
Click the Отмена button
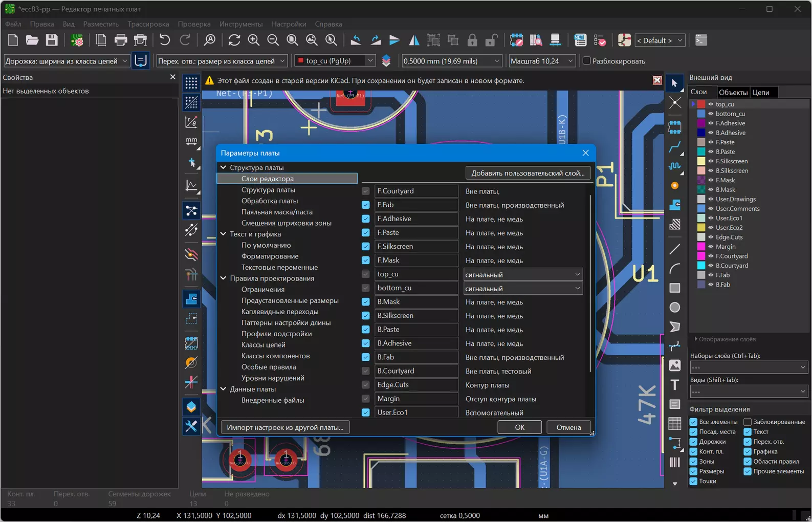point(568,427)
